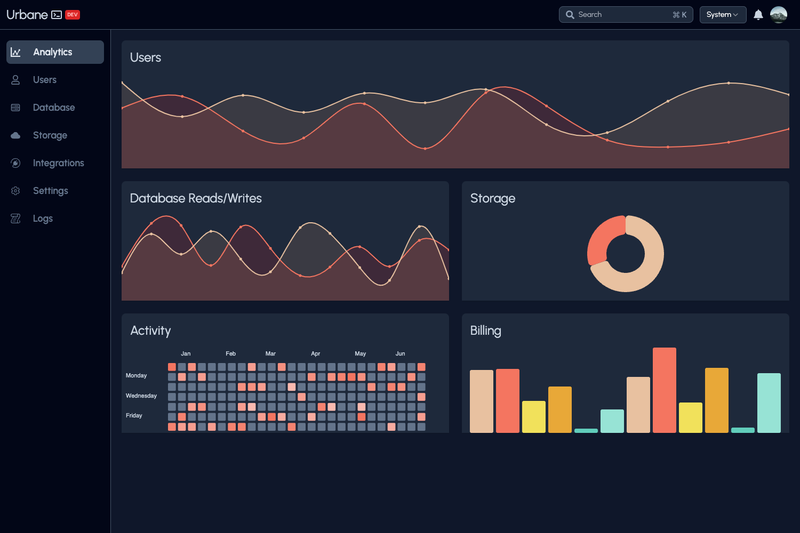Viewport: 800px width, 533px height.
Task: Click the Wednesday row label
Action: coord(141,396)
